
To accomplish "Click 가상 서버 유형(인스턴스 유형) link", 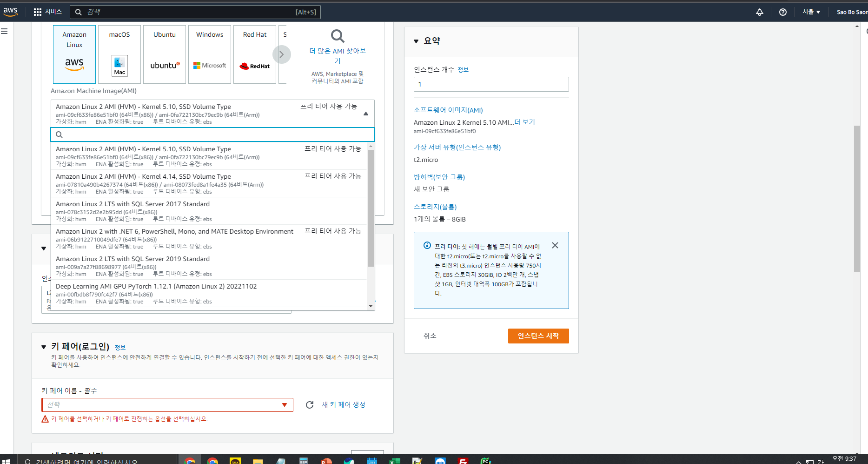I will (457, 148).
